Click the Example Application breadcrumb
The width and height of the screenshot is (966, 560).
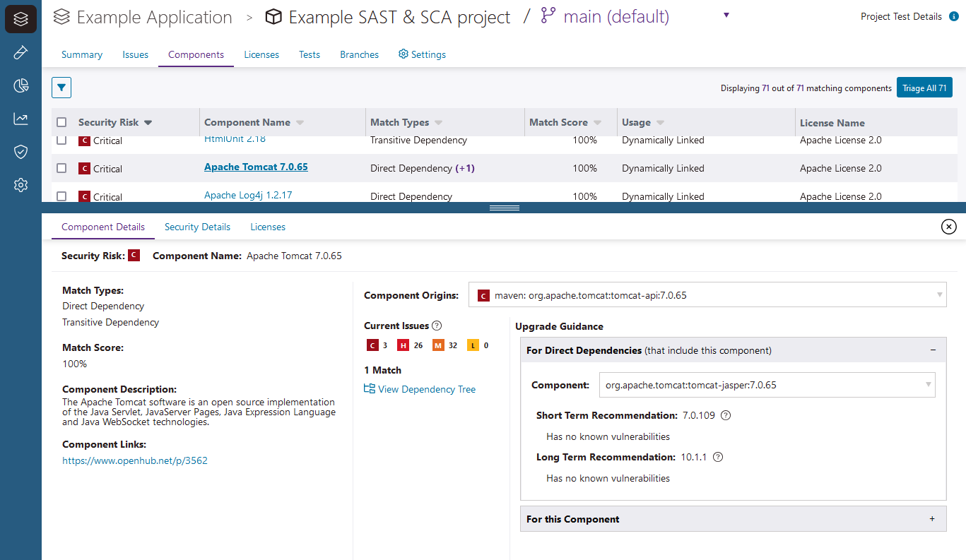pyautogui.click(x=154, y=17)
